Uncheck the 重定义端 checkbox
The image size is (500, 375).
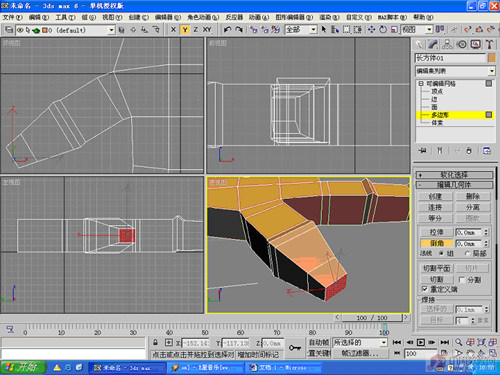(x=425, y=289)
